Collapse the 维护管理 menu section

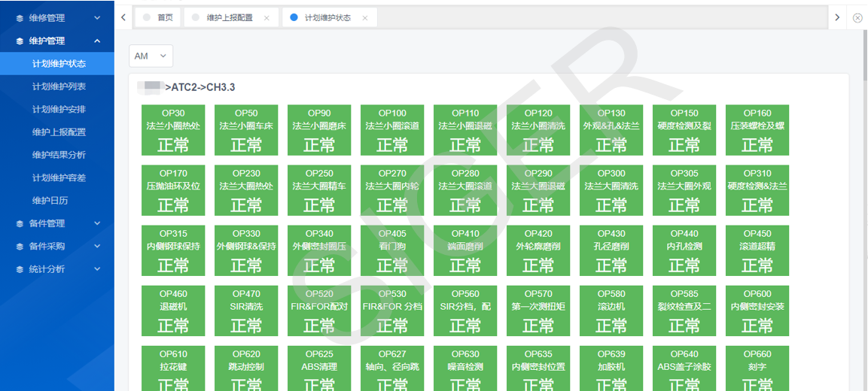point(97,41)
